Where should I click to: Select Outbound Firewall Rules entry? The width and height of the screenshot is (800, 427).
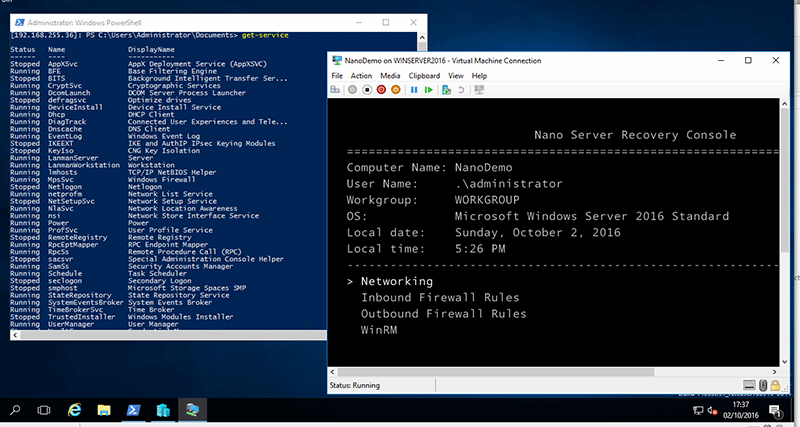click(443, 314)
